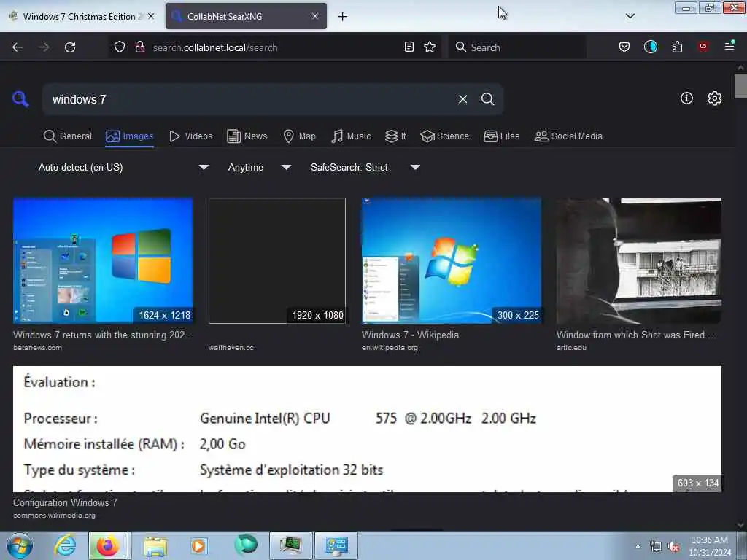747x560 pixels.
Task: Select the It search category
Action: click(395, 136)
